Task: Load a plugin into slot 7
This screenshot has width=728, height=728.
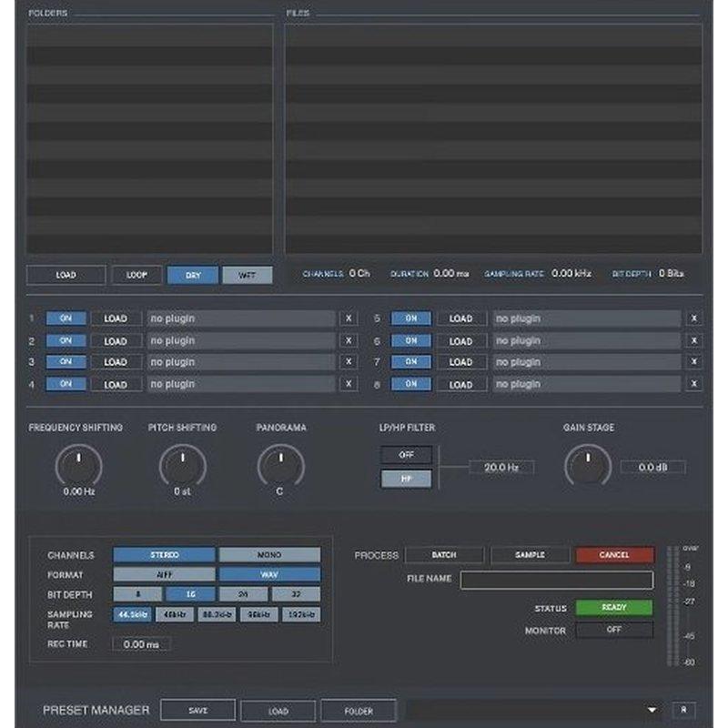Action: 461,362
